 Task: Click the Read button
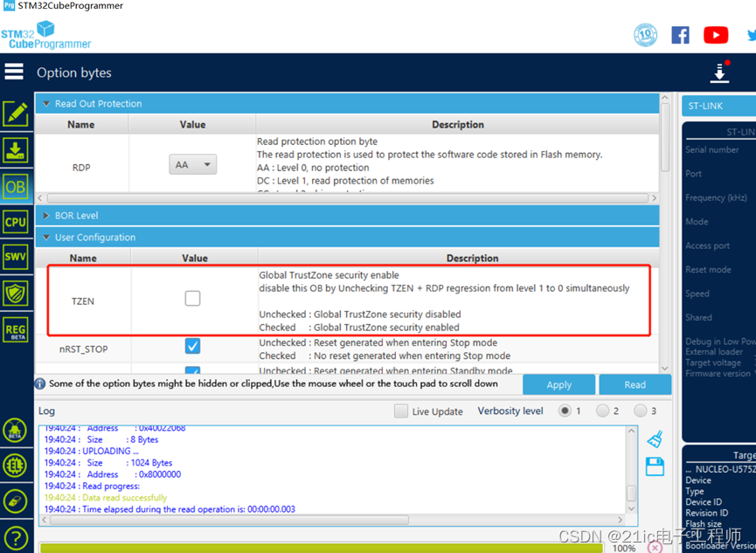coord(635,384)
